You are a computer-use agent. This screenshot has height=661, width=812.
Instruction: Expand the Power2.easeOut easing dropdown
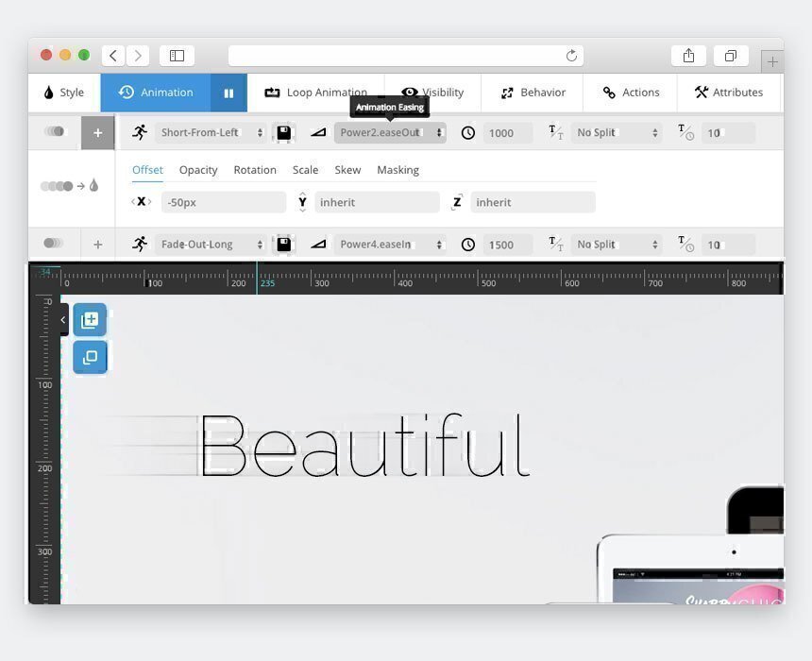(x=390, y=133)
